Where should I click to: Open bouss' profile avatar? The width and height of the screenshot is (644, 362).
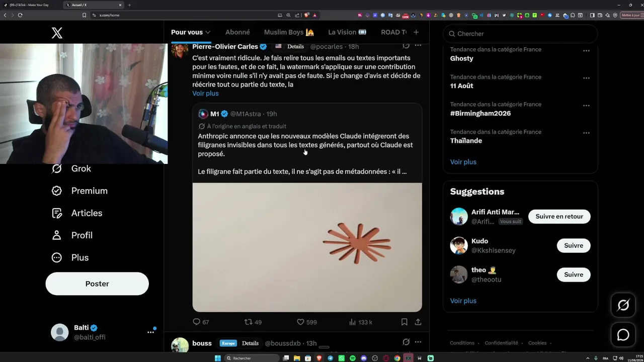tap(180, 345)
